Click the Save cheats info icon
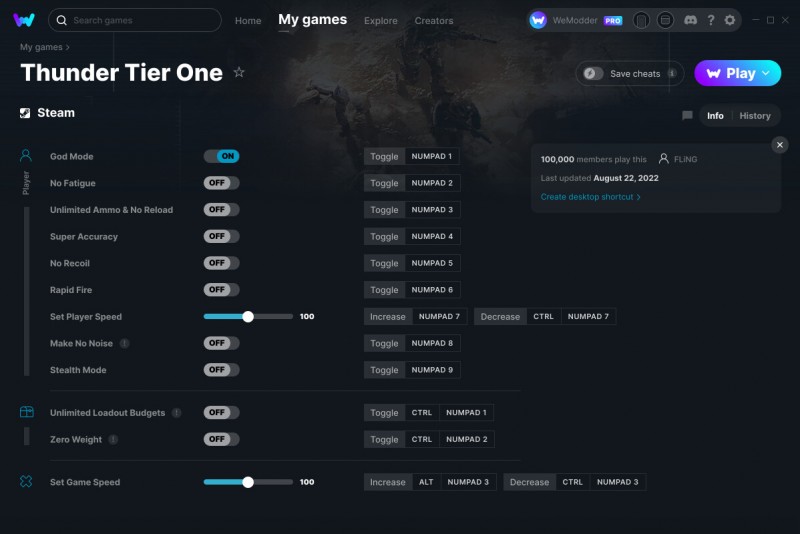Viewport: 800px width, 534px height. (672, 73)
